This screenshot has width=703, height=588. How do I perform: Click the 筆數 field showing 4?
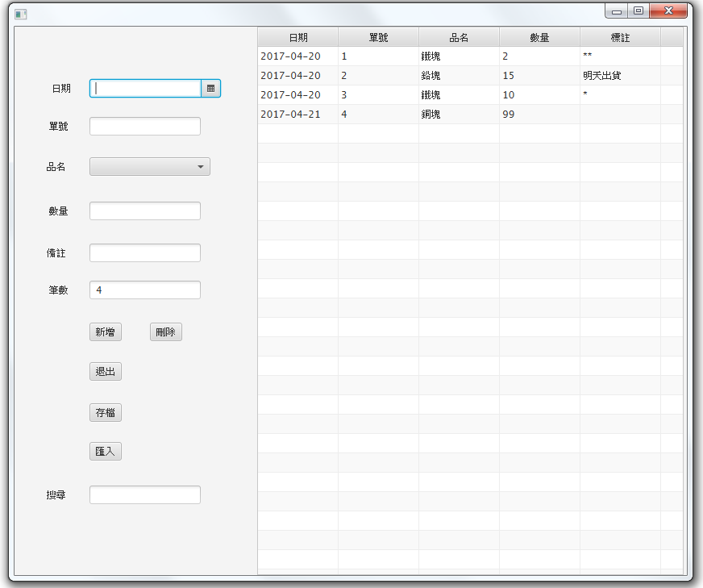coord(144,290)
